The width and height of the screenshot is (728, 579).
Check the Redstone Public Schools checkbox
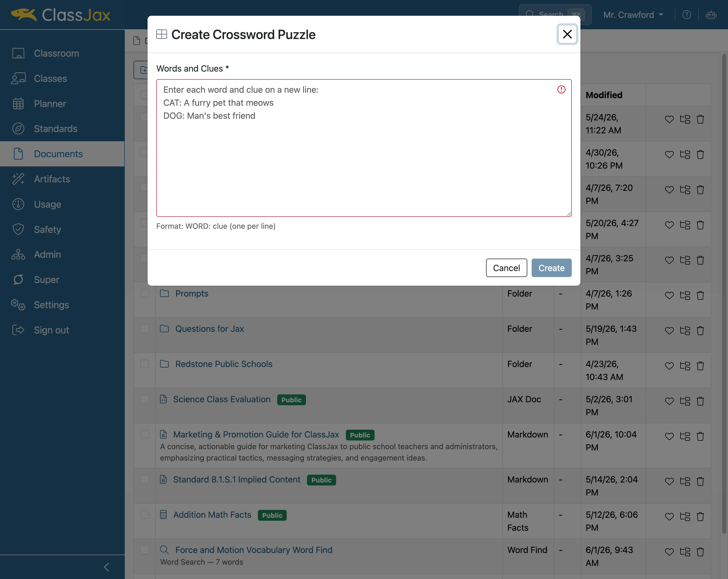(145, 364)
